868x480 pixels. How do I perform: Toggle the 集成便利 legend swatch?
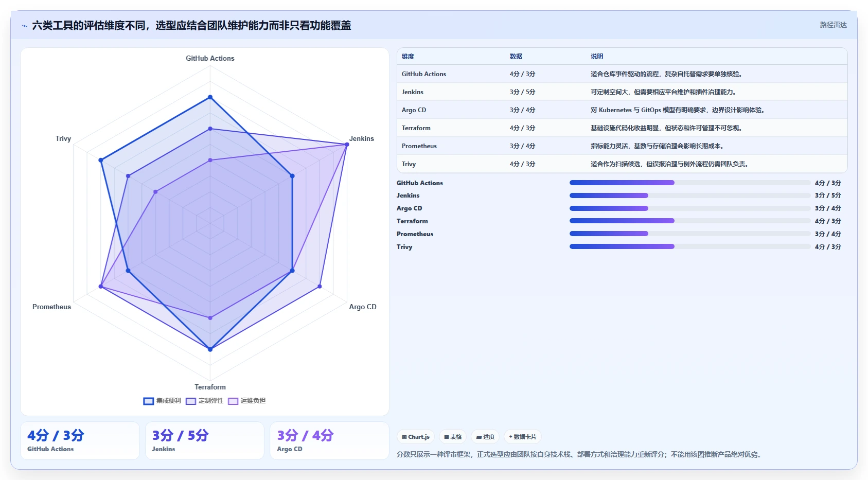pyautogui.click(x=149, y=401)
